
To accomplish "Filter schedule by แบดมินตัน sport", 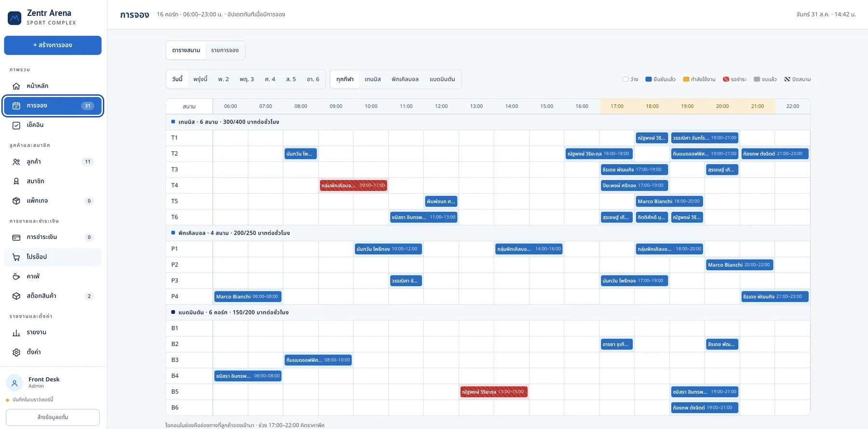I will (442, 79).
